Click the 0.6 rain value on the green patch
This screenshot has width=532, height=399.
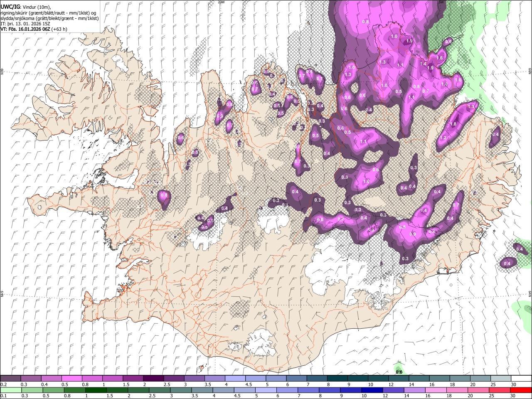pos(399,372)
